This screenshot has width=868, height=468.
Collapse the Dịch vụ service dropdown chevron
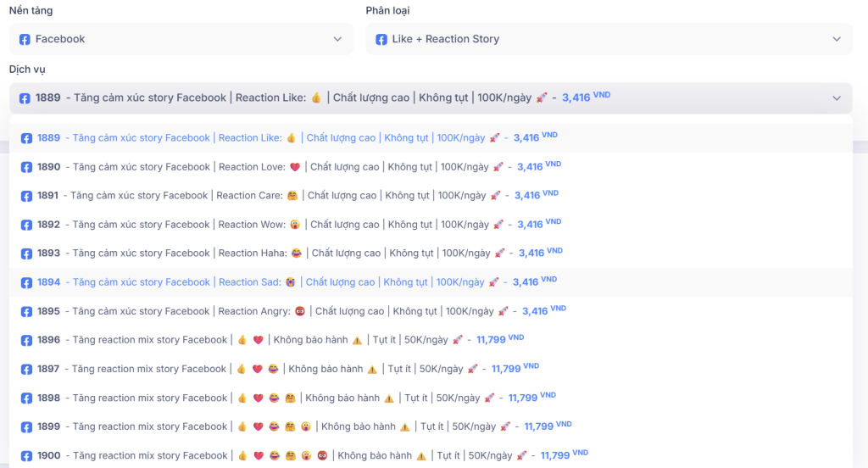coord(837,97)
